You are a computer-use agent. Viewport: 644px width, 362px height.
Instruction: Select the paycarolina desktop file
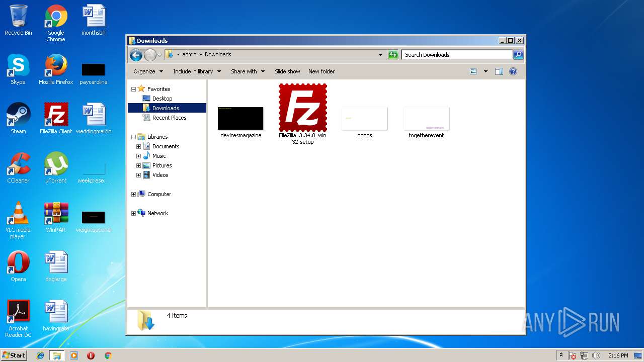tap(94, 74)
